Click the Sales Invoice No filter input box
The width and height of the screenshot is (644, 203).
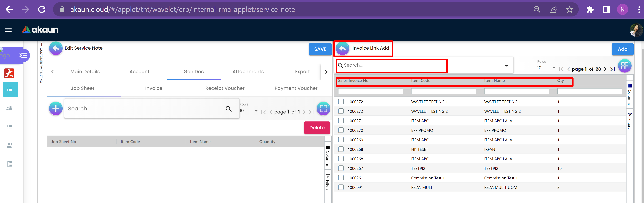coord(370,91)
